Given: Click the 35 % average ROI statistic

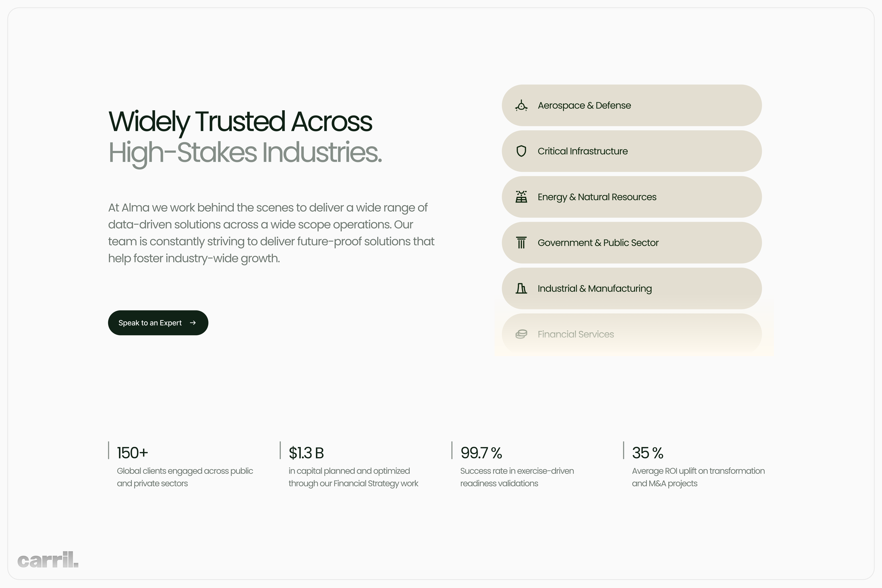Looking at the screenshot, I should click(648, 453).
